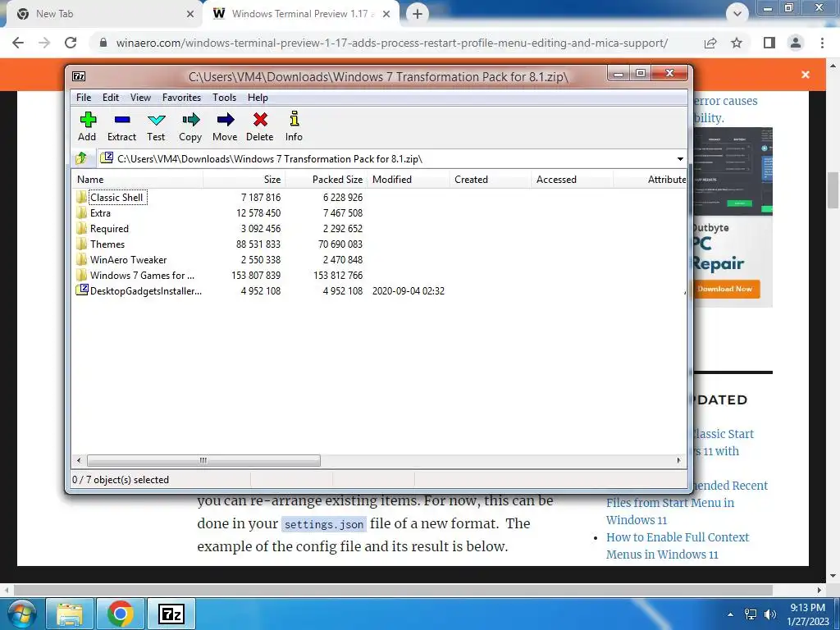Click the Copy toolbar icon
The width and height of the screenshot is (840, 630).
coord(190,120)
